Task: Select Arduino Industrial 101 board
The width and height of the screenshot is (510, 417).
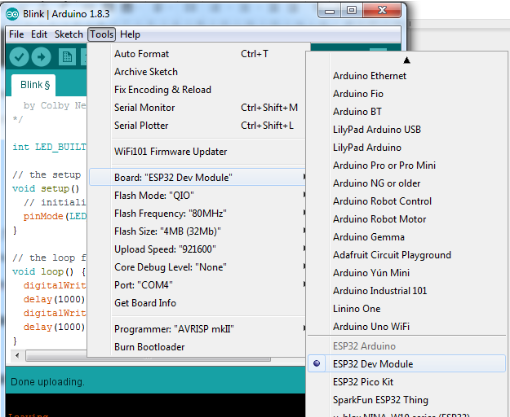Action: (406, 291)
